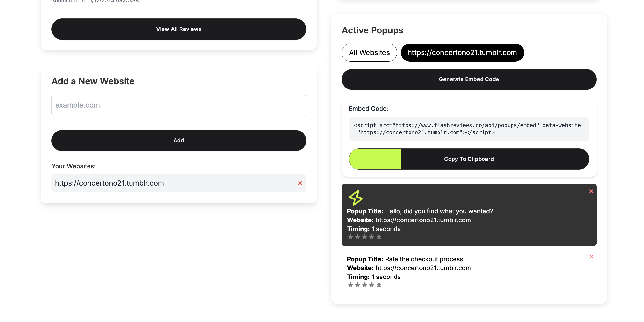
Task: Select fifth star in the Hello popup
Action: [x=379, y=237]
